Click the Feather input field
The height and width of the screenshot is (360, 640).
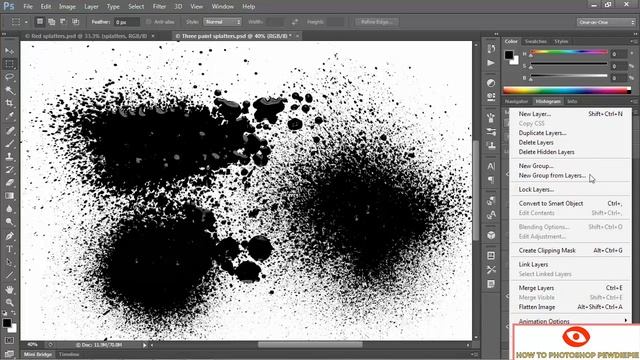click(x=127, y=22)
